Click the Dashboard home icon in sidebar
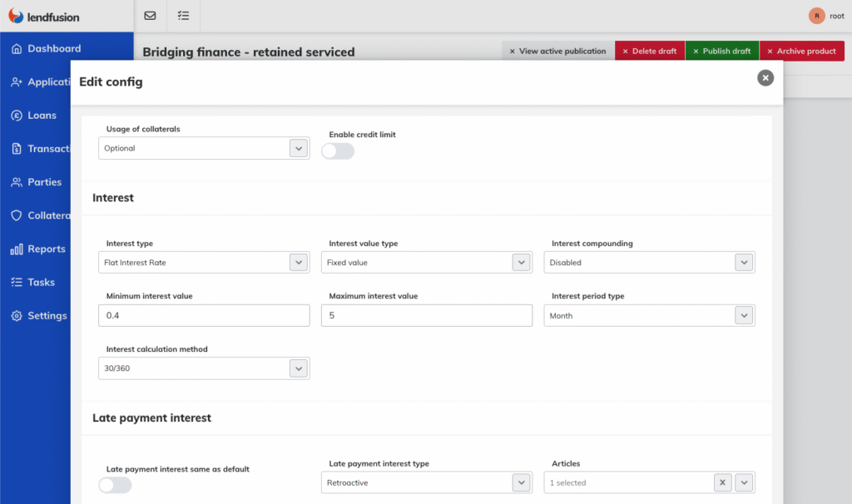Screen dimensions: 852x504 click(17, 49)
